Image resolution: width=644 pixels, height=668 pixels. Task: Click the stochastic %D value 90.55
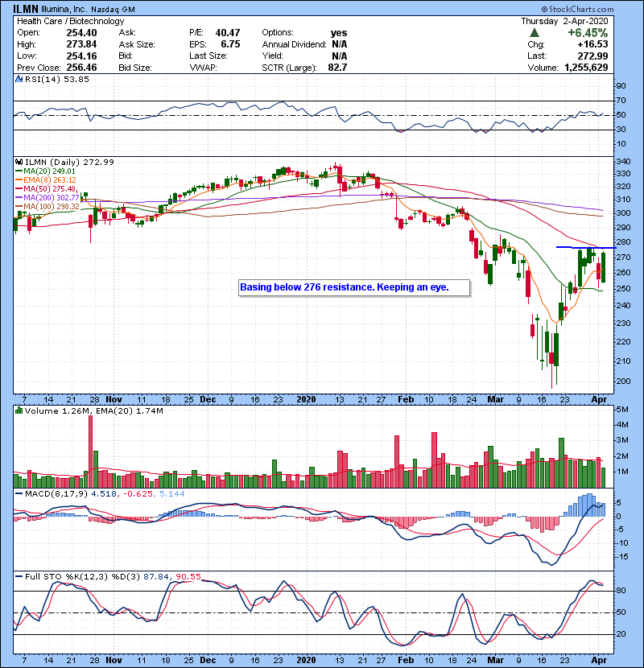[188, 576]
